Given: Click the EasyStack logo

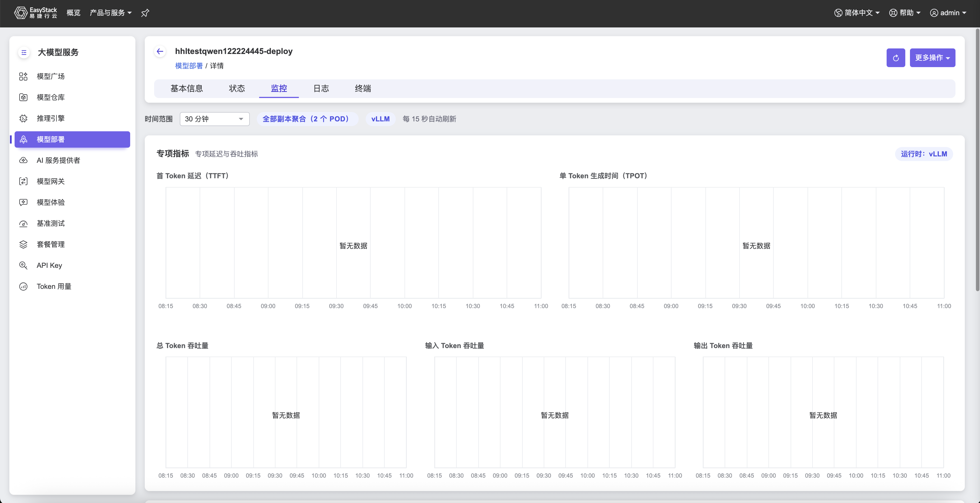Looking at the screenshot, I should (35, 13).
